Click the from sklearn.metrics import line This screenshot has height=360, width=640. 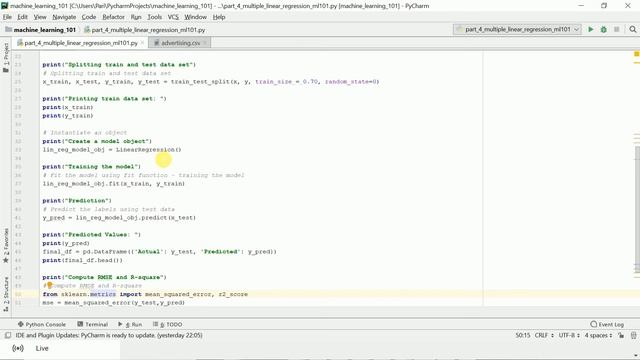145,294
